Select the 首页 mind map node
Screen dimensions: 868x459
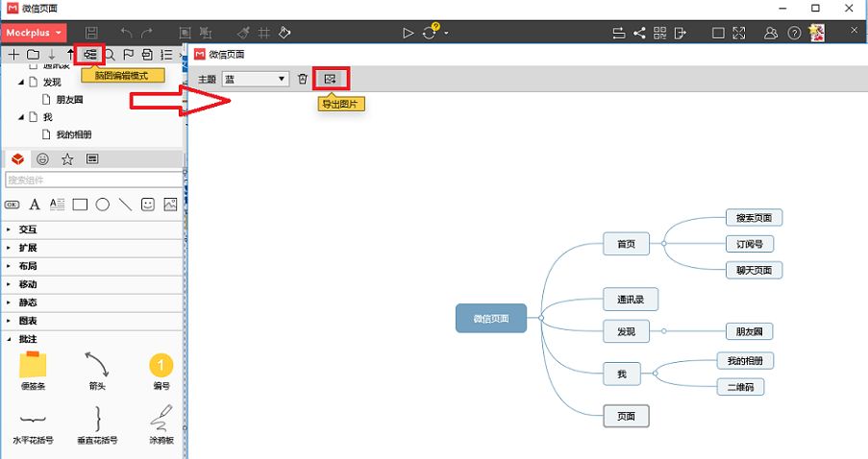point(626,244)
